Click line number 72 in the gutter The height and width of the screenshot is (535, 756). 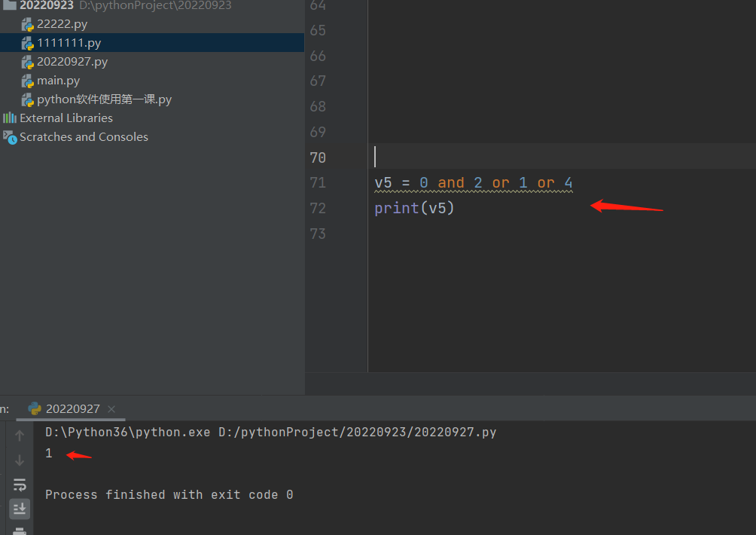click(318, 209)
